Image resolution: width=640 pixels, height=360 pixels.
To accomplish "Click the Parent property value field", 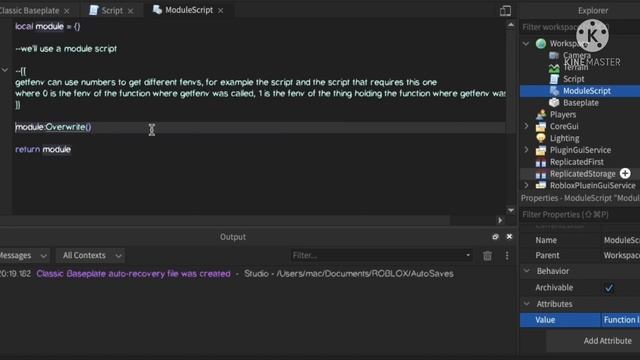I will click(621, 256).
